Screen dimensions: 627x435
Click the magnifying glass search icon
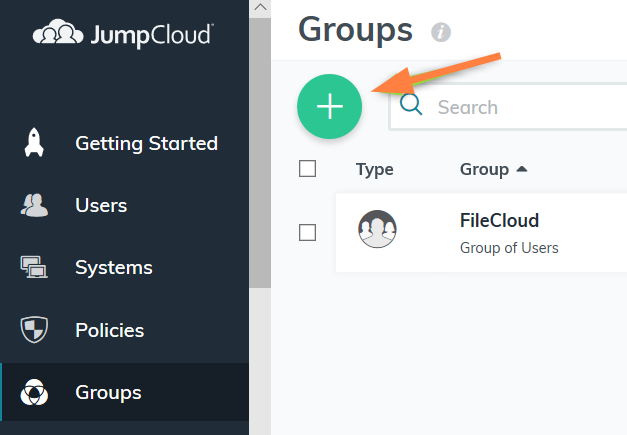[x=412, y=106]
